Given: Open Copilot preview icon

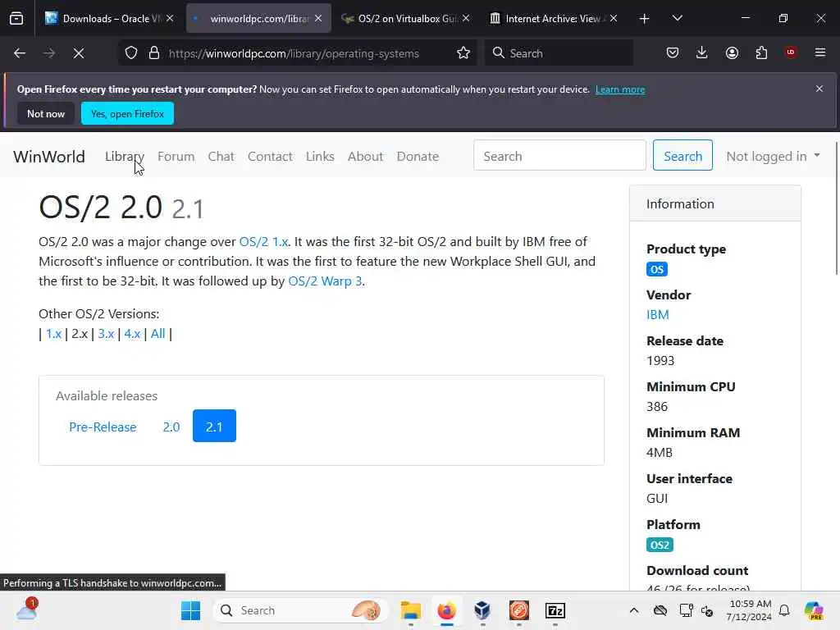Looking at the screenshot, I should click(x=814, y=610).
